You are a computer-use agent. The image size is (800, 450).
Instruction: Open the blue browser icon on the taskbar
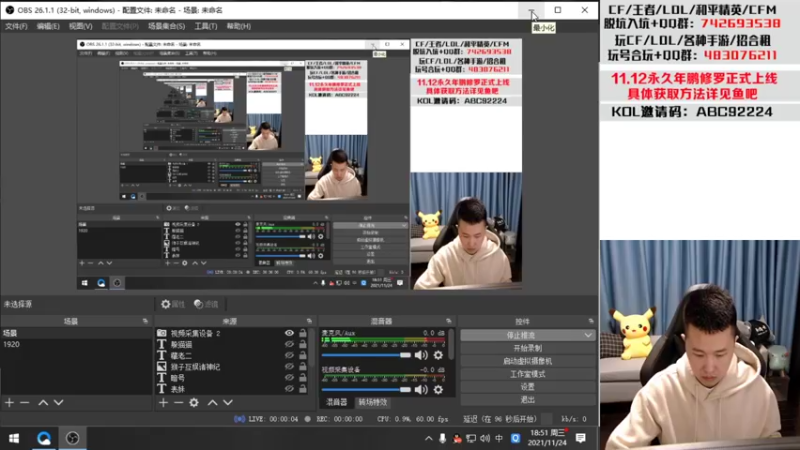(x=44, y=438)
